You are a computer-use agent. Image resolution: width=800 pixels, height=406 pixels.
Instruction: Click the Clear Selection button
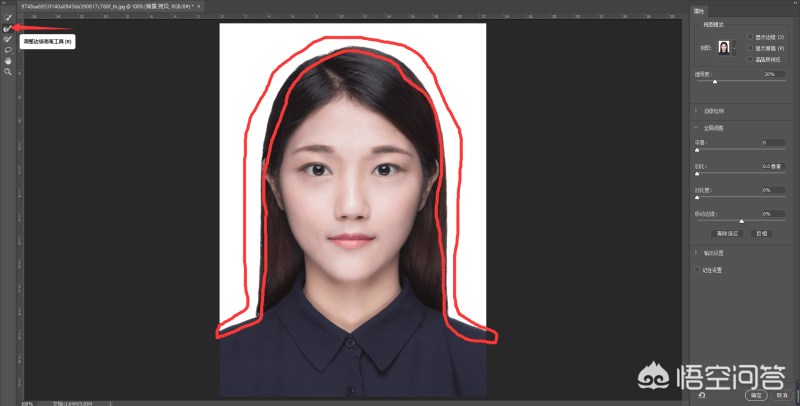(727, 232)
